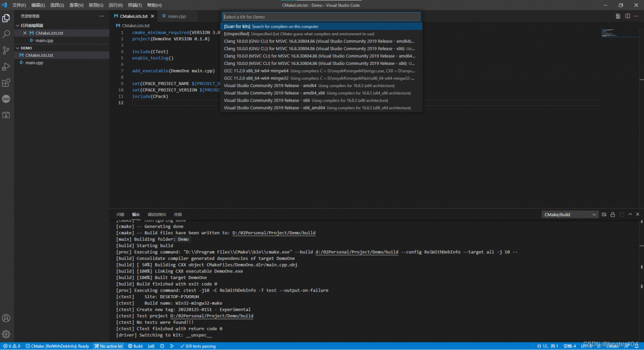
Task: Click CMake: [RelWithDebInfo]: Ready status item
Action: click(x=57, y=346)
